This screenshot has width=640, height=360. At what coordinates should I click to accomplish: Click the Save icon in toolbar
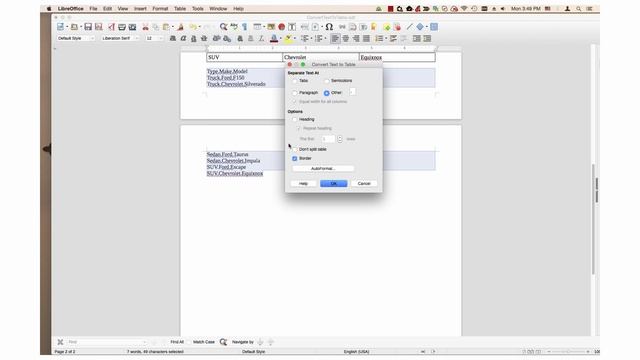(88, 27)
